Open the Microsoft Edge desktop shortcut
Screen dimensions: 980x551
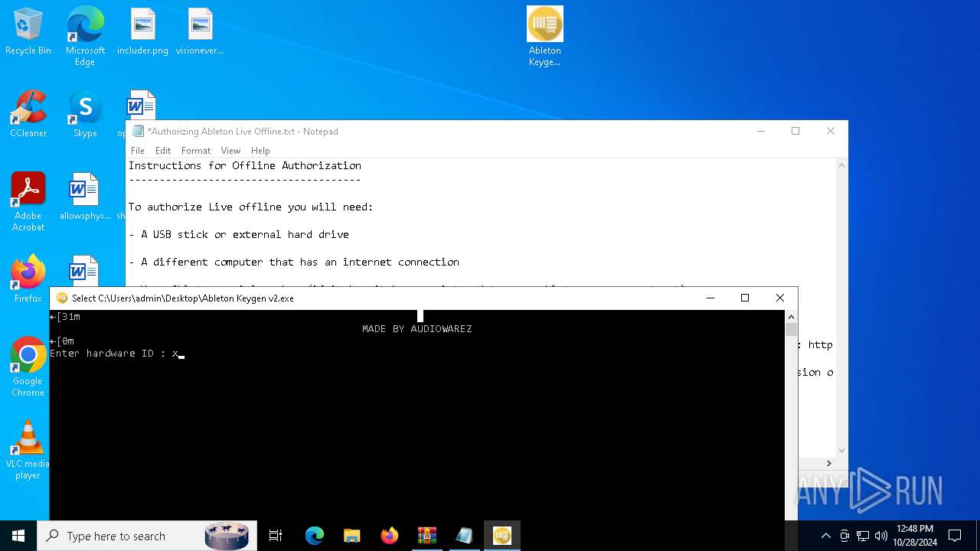pyautogui.click(x=85, y=36)
